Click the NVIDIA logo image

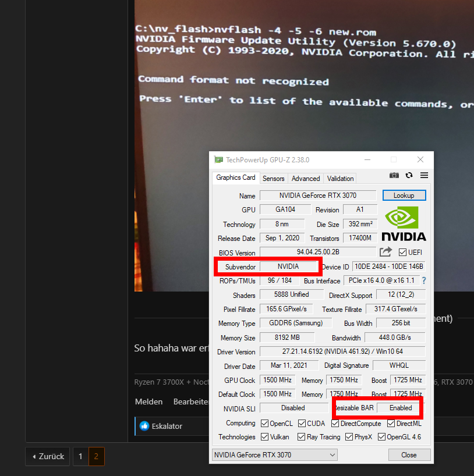coord(404,223)
